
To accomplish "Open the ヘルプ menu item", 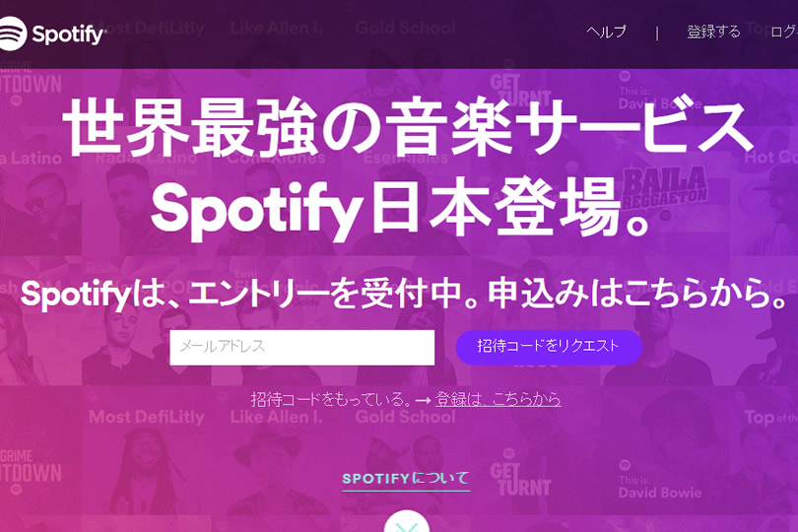I will 606,32.
